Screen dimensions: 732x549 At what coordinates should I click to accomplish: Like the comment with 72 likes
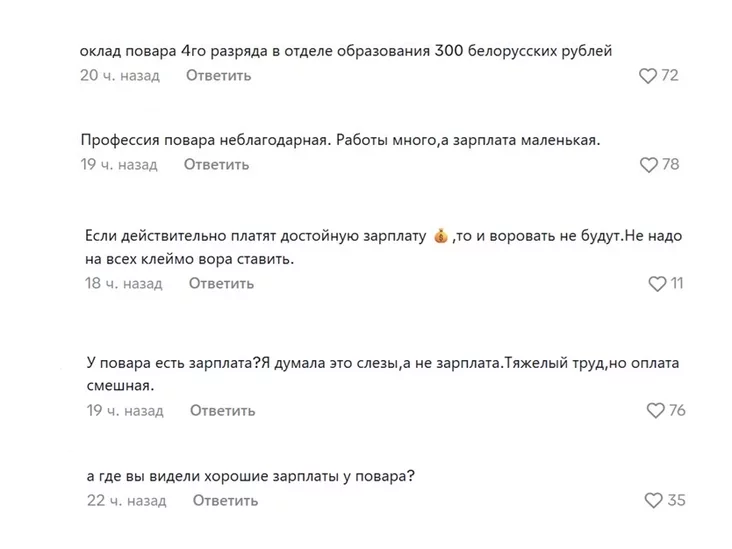[x=648, y=76]
